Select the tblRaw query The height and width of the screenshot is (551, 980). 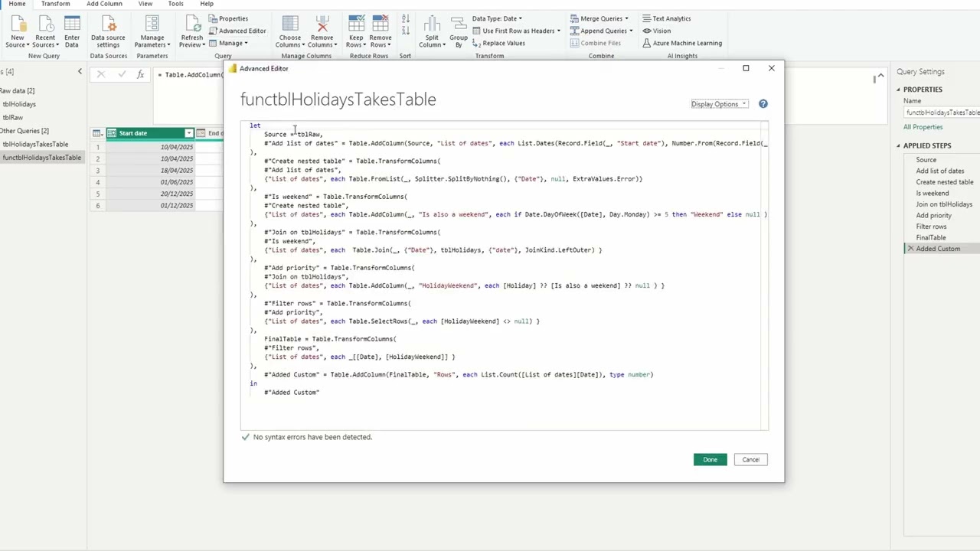pos(13,117)
